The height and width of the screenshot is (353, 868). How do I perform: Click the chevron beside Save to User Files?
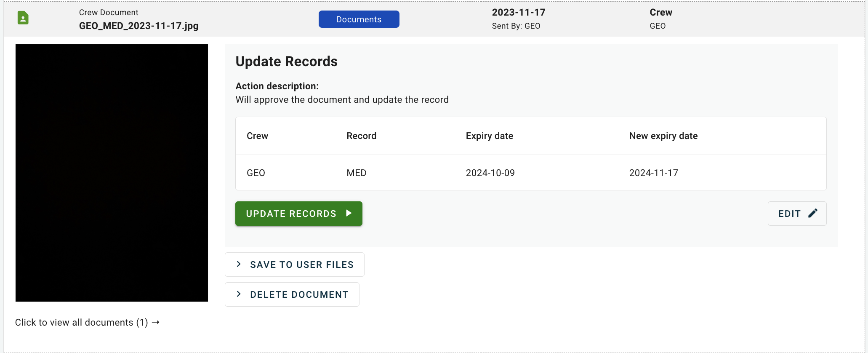tap(239, 264)
